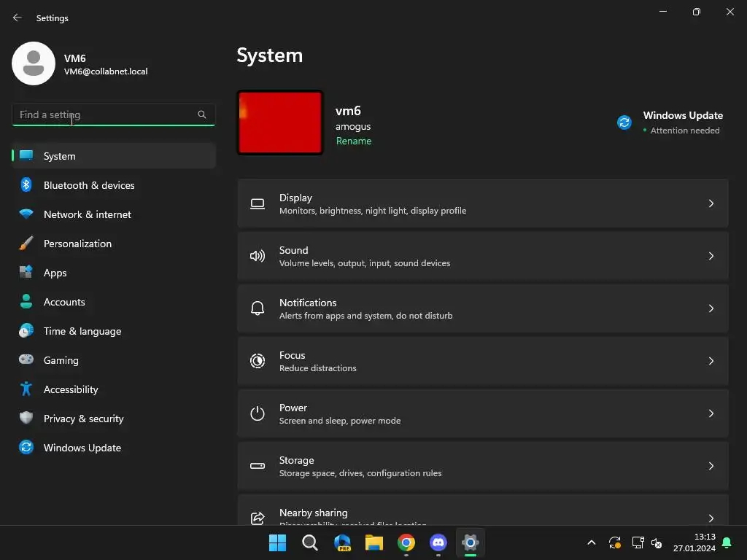This screenshot has height=560, width=747.
Task: Click the notification bell in system tray
Action: (727, 542)
